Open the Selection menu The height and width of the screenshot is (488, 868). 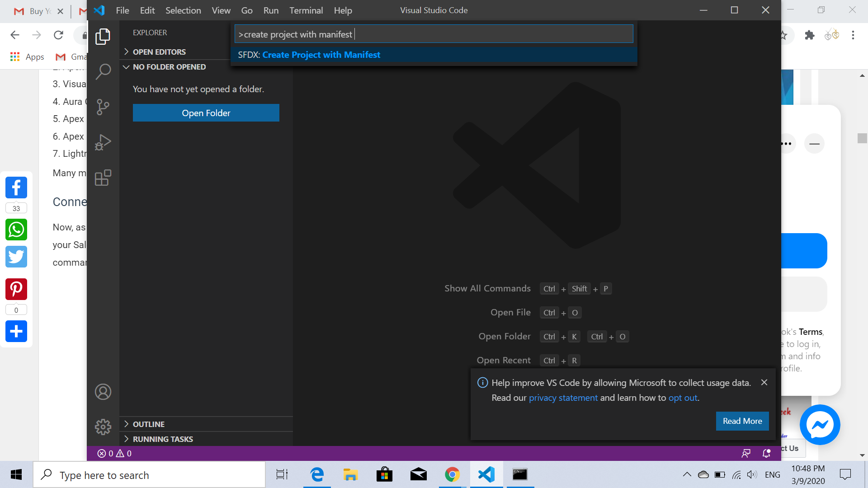click(183, 10)
